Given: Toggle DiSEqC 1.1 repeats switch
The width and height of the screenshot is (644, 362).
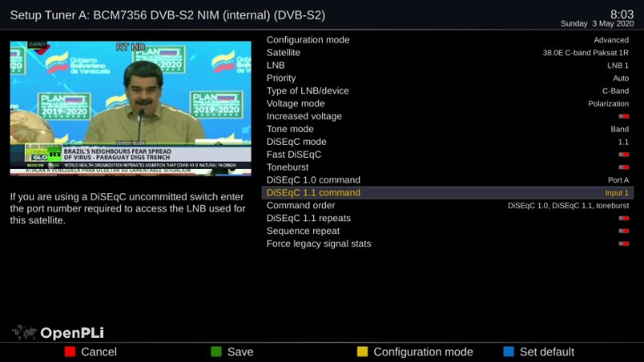Looking at the screenshot, I should coord(623,218).
